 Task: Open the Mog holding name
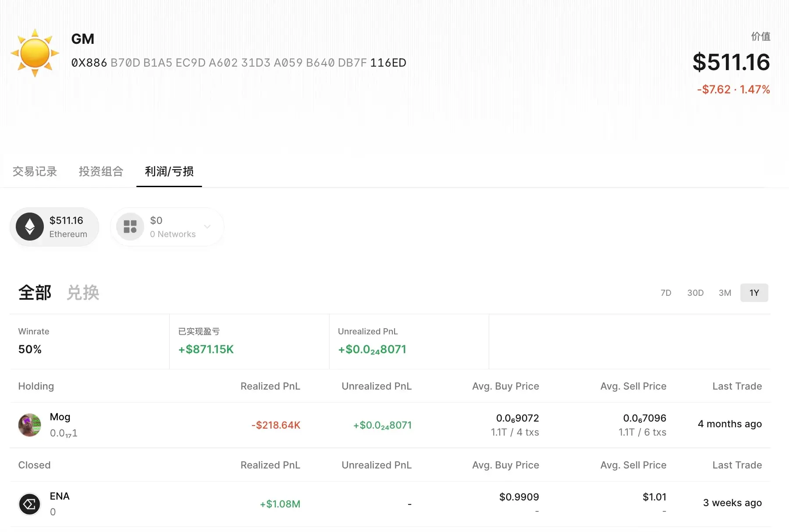pos(60,417)
